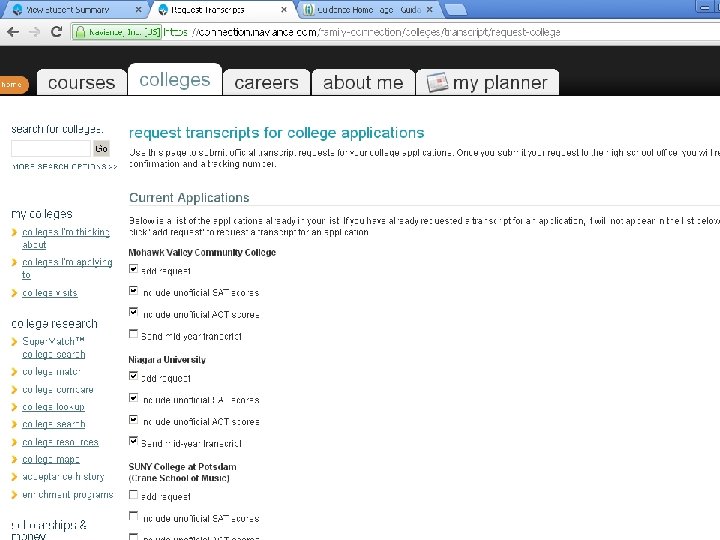Open the college resources link
Image resolution: width=720 pixels, height=540 pixels.
[60, 442]
